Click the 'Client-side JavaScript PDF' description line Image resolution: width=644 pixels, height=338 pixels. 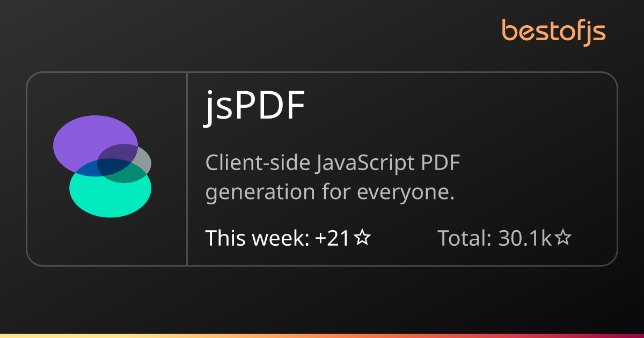point(333,163)
